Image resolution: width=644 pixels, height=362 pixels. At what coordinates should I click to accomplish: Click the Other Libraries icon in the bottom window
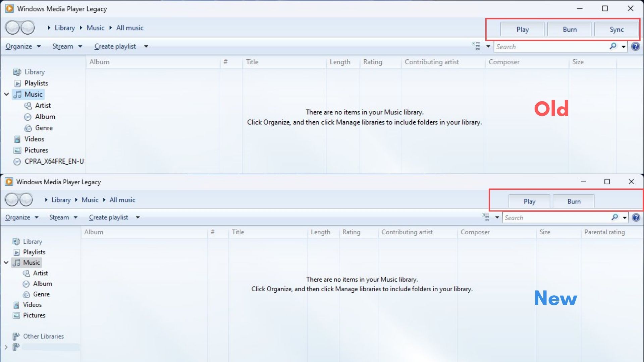pyautogui.click(x=16, y=336)
